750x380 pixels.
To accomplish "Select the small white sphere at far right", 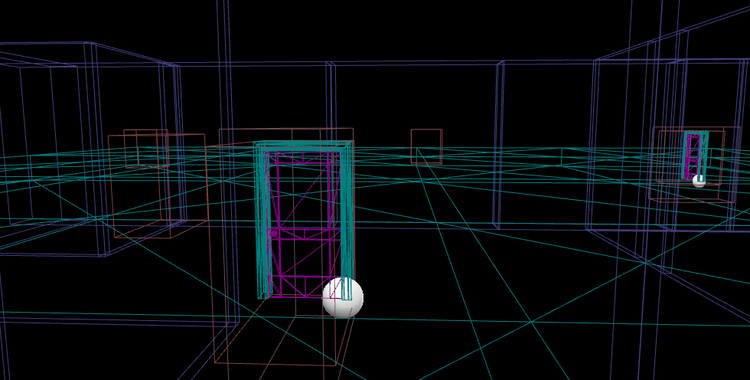I will point(698,180).
